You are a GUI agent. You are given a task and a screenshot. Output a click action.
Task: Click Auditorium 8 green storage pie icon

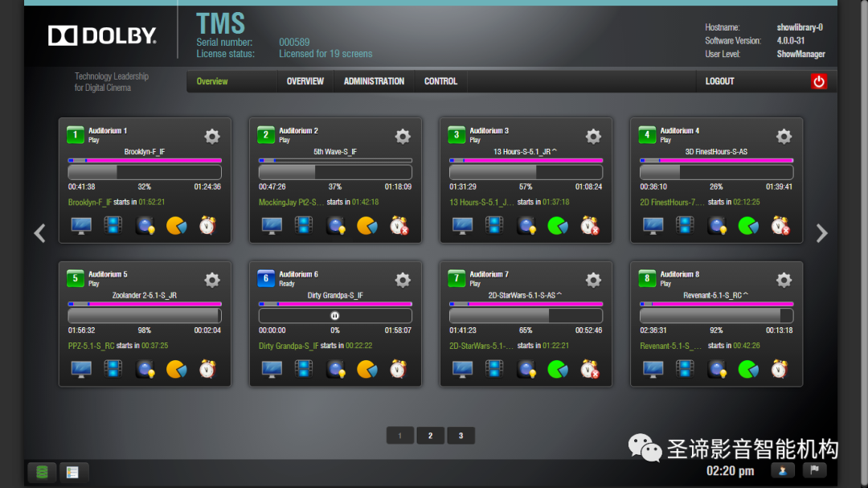coord(748,369)
